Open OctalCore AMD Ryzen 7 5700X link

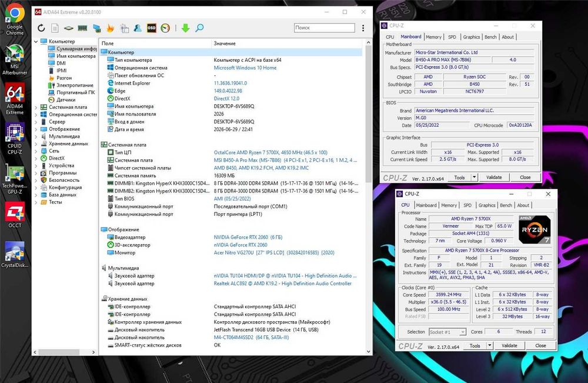click(x=270, y=153)
